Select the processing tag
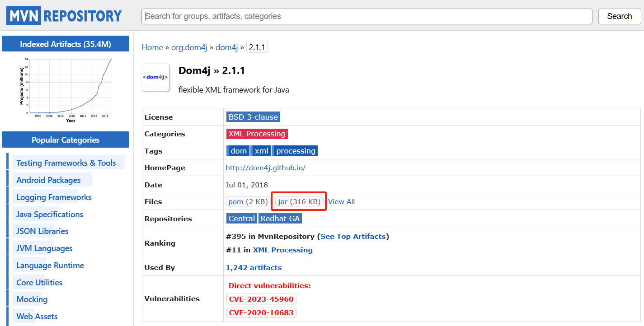 (296, 151)
